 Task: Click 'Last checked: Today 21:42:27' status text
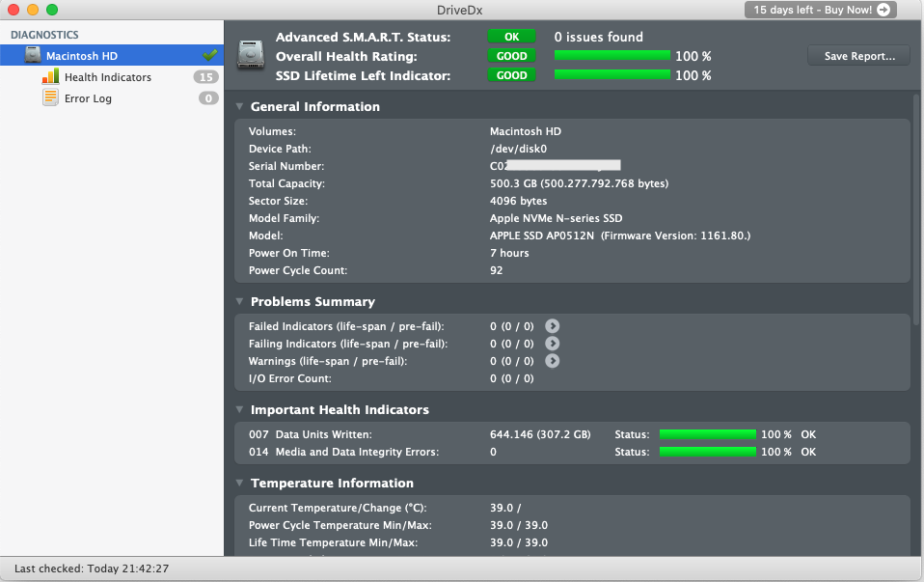pos(92,568)
